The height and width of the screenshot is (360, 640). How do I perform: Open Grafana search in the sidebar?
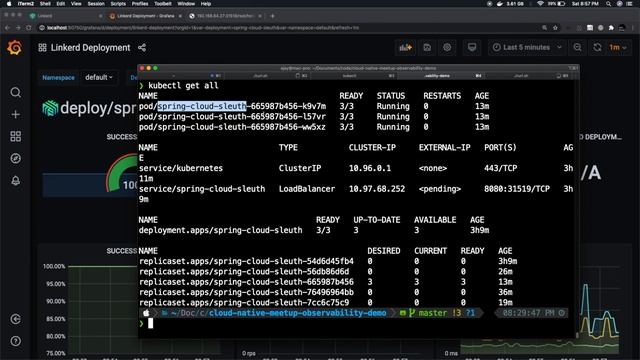(x=16, y=93)
